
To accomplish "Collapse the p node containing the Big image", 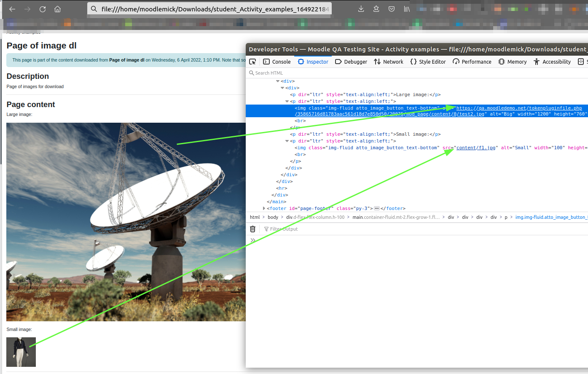I will (x=287, y=101).
